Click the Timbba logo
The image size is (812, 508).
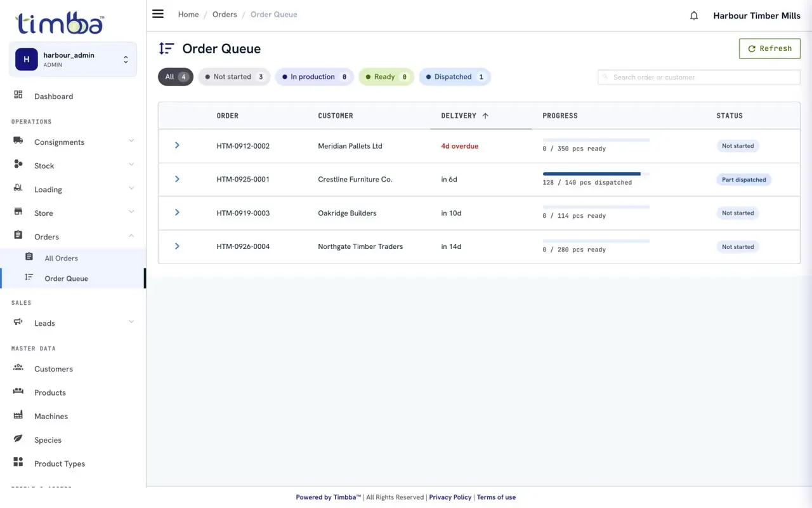point(60,23)
